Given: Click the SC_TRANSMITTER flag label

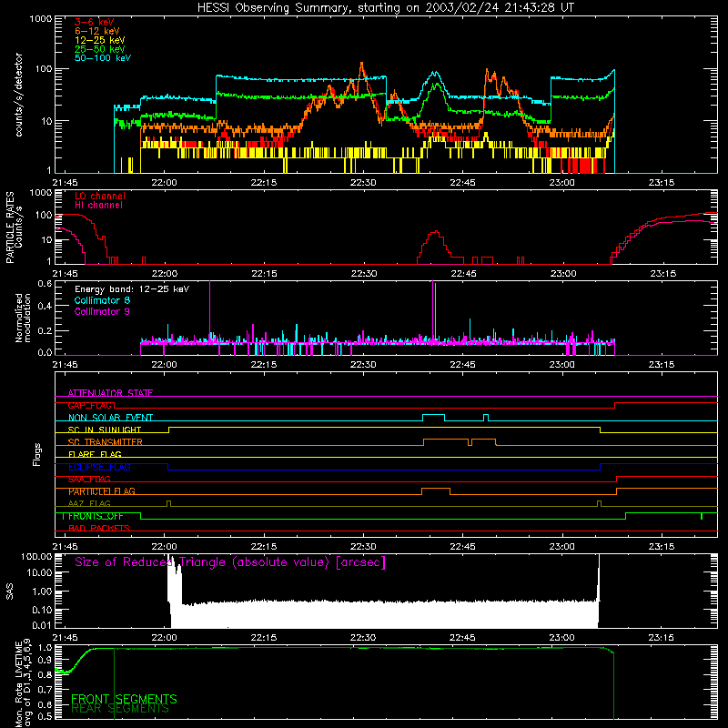Looking at the screenshot, I should coord(105,442).
